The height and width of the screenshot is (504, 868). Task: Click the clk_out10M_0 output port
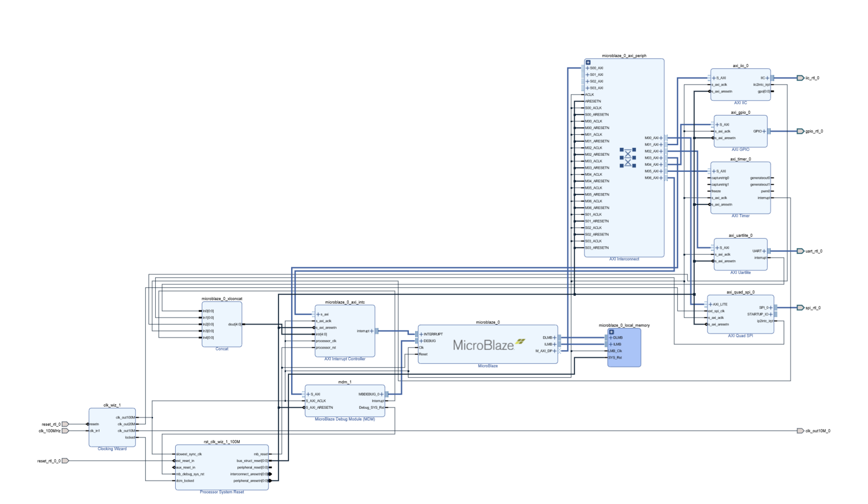(801, 431)
